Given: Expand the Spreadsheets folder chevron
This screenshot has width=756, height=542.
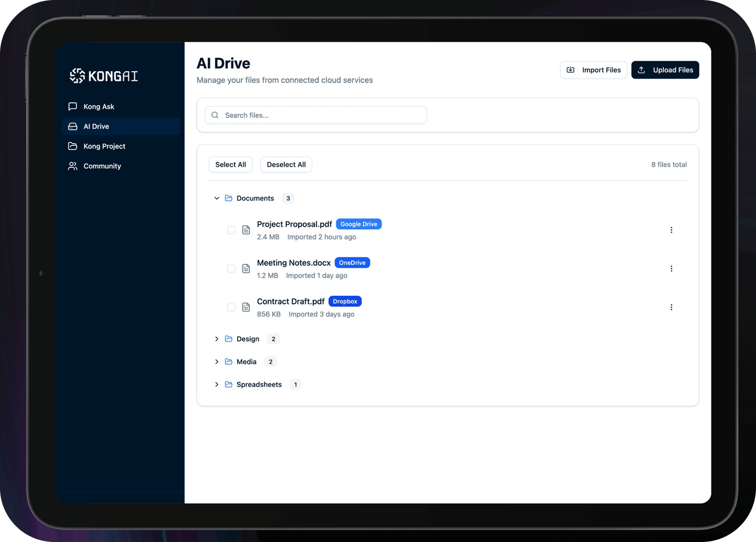Looking at the screenshot, I should tap(217, 385).
